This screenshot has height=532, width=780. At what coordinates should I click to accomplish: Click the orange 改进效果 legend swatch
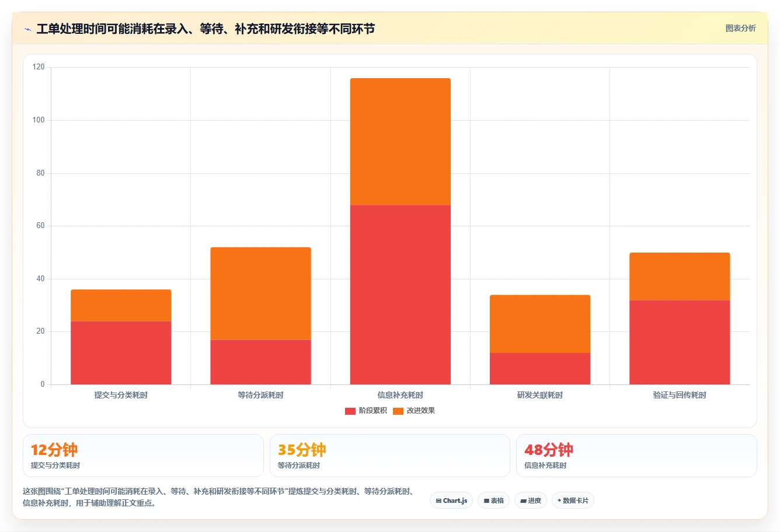click(398, 411)
